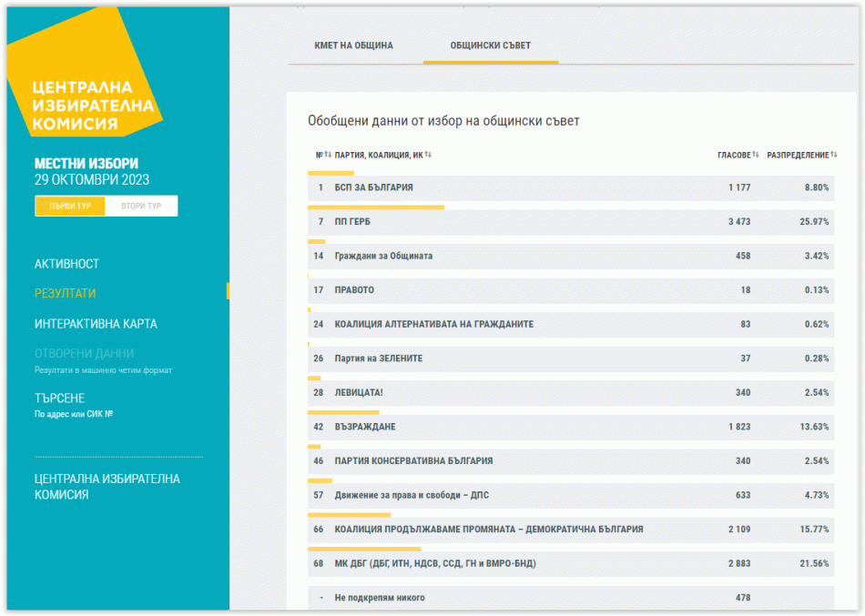Click ДПС vote count 633
Screen dimensions: 865x616
click(743, 495)
